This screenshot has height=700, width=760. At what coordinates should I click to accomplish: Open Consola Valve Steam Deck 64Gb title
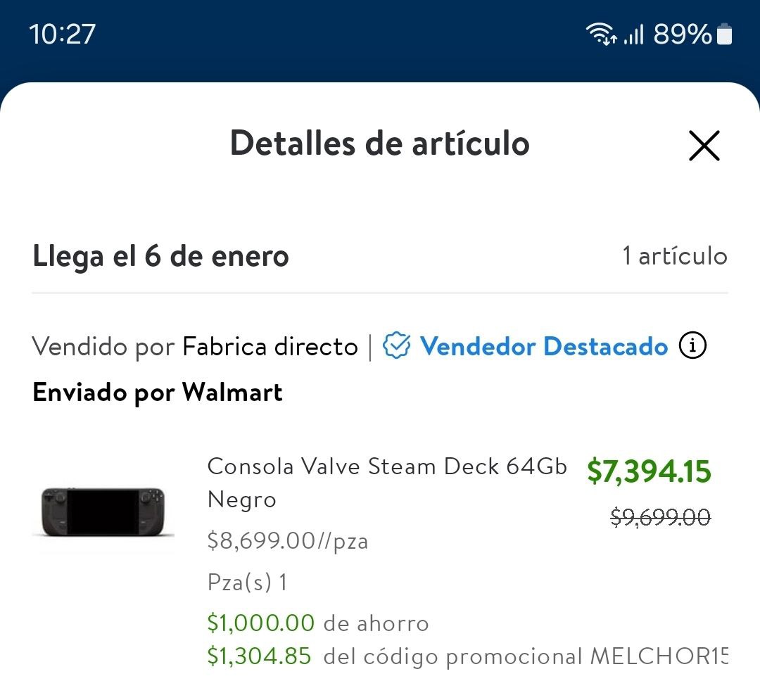point(387,483)
